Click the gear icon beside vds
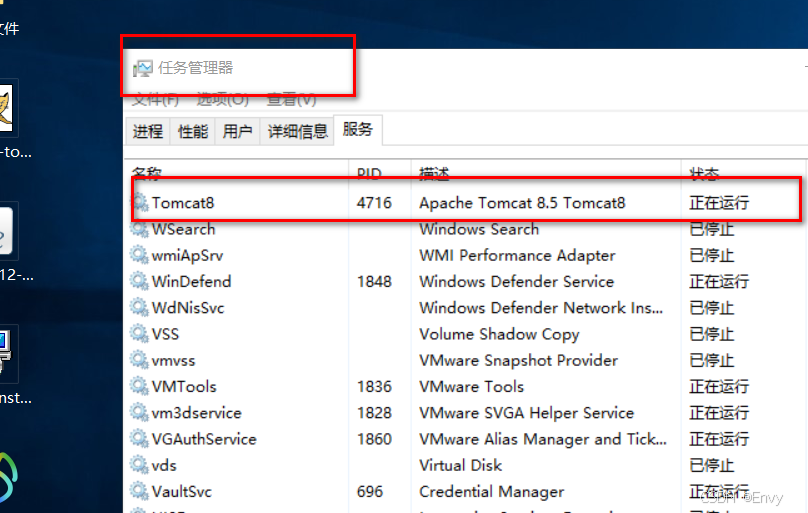This screenshot has width=808, height=513. 140,465
